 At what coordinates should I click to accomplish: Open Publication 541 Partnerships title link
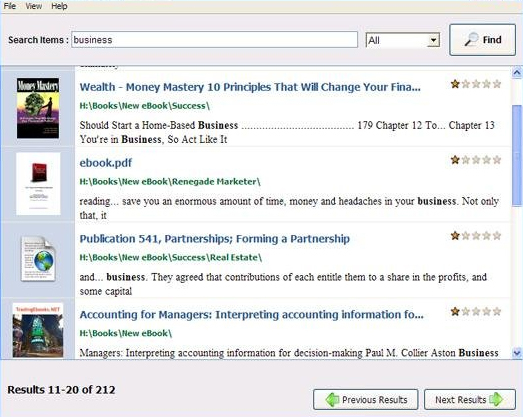(x=214, y=239)
